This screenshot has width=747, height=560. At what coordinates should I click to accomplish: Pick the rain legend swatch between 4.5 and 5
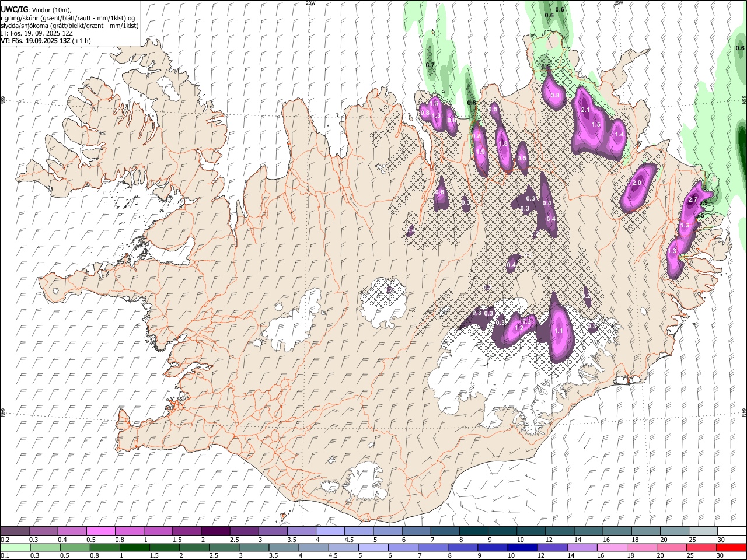point(343,547)
